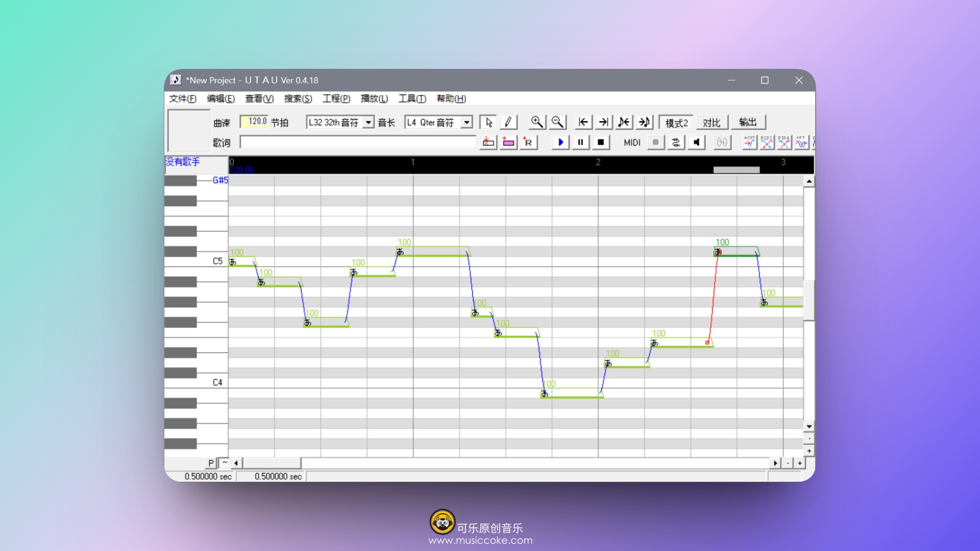The width and height of the screenshot is (980, 551).
Task: Click the note-with-left-arrow icon
Action: [x=624, y=122]
